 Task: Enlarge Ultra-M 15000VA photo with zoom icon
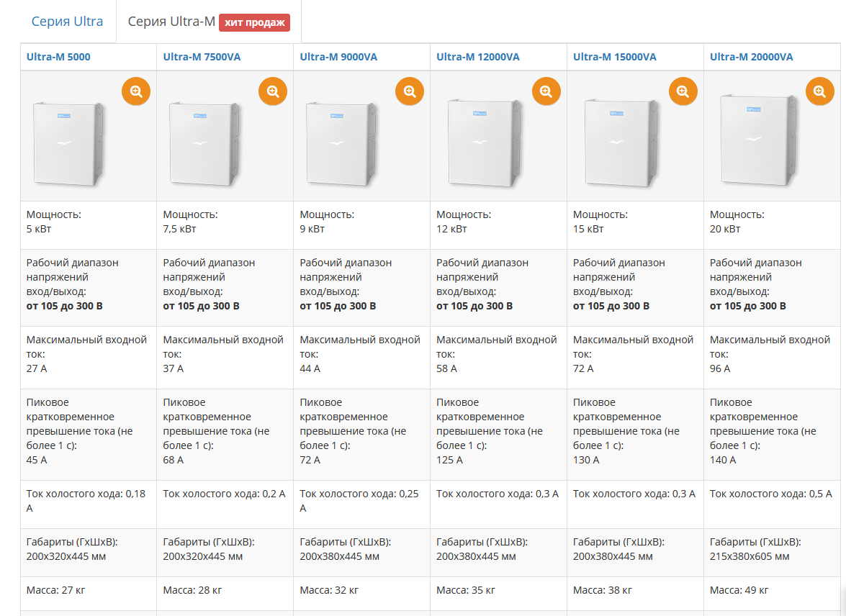(x=683, y=91)
